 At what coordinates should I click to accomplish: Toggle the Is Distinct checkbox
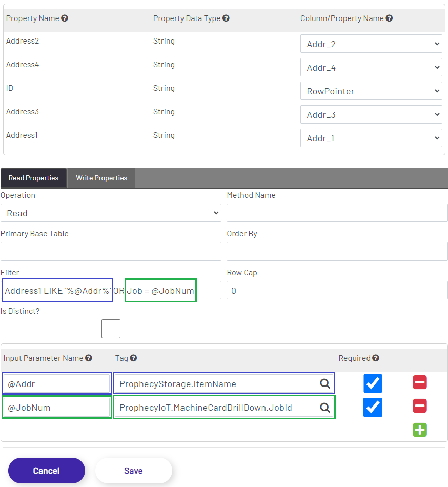(111, 329)
